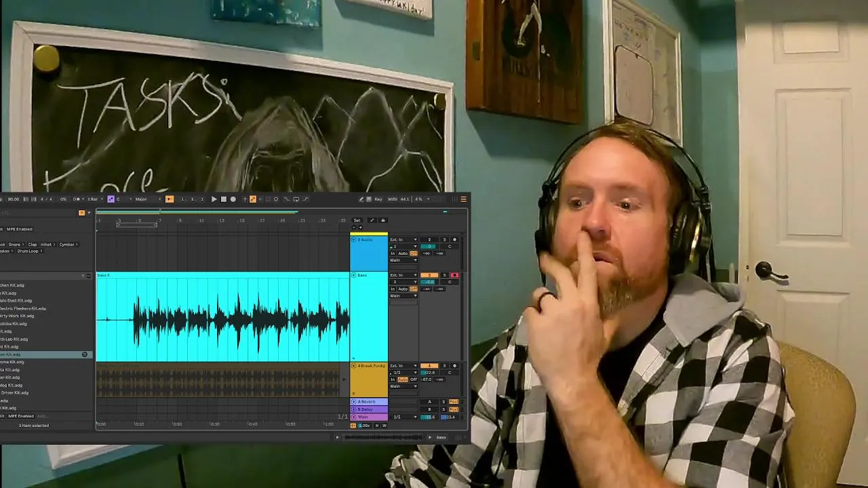
Task: Click the B Delay return track play icon
Action: [353, 409]
